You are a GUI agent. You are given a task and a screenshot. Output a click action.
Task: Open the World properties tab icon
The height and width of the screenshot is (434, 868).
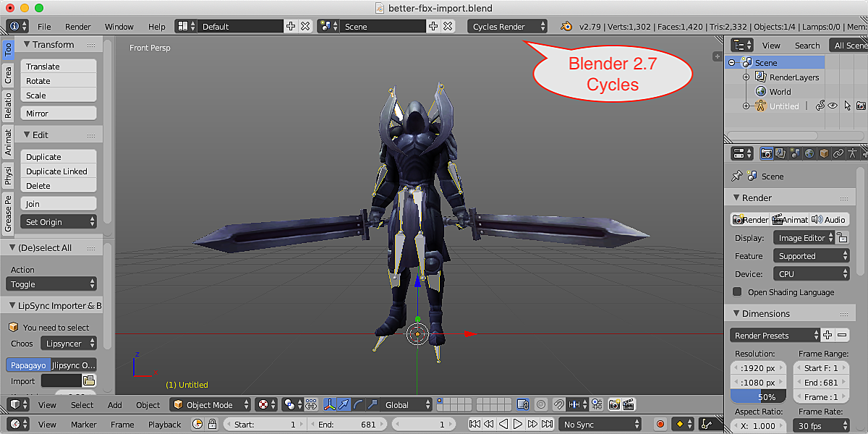click(809, 153)
